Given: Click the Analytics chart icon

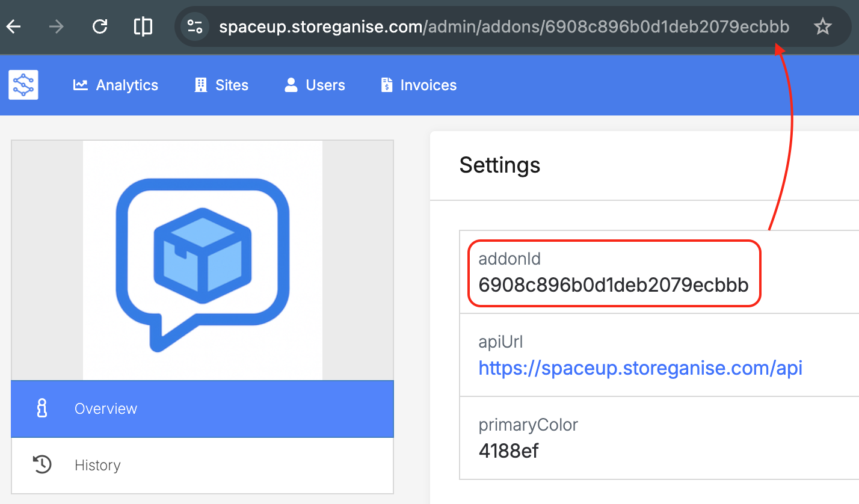Looking at the screenshot, I should coord(81,85).
